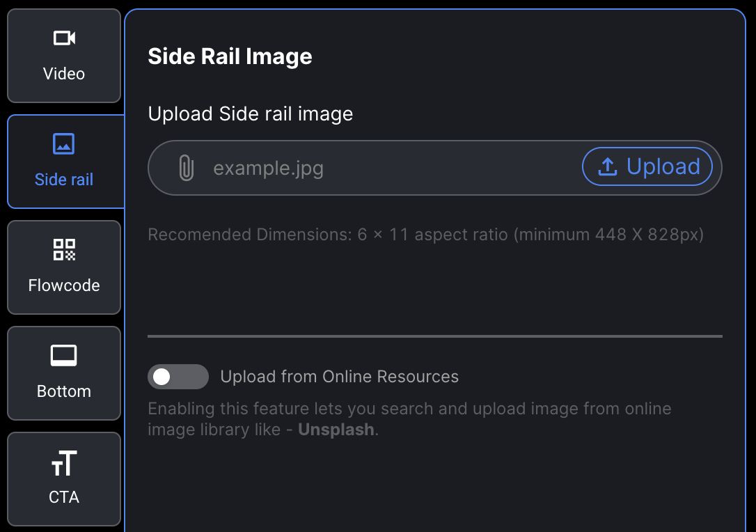Click the bold Unsplash text
Screen dimensions: 756x532
336,430
